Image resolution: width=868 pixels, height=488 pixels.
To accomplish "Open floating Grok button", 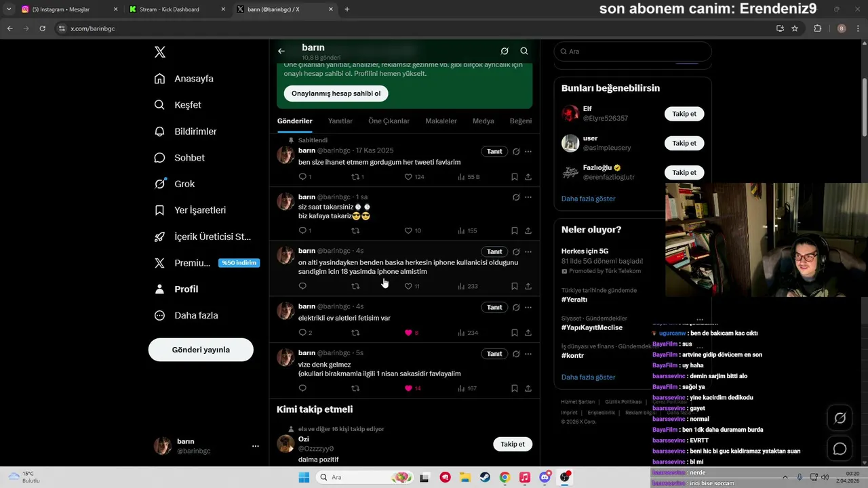I will pos(840,418).
